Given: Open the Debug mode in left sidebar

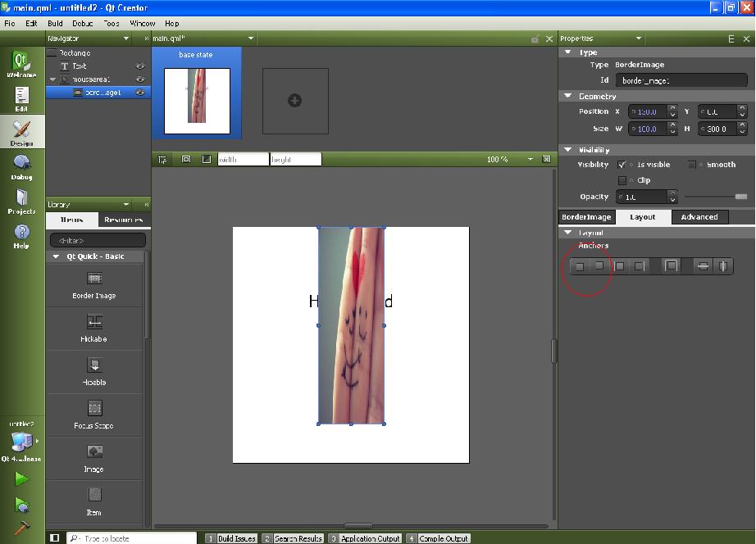Looking at the screenshot, I should (x=21, y=166).
